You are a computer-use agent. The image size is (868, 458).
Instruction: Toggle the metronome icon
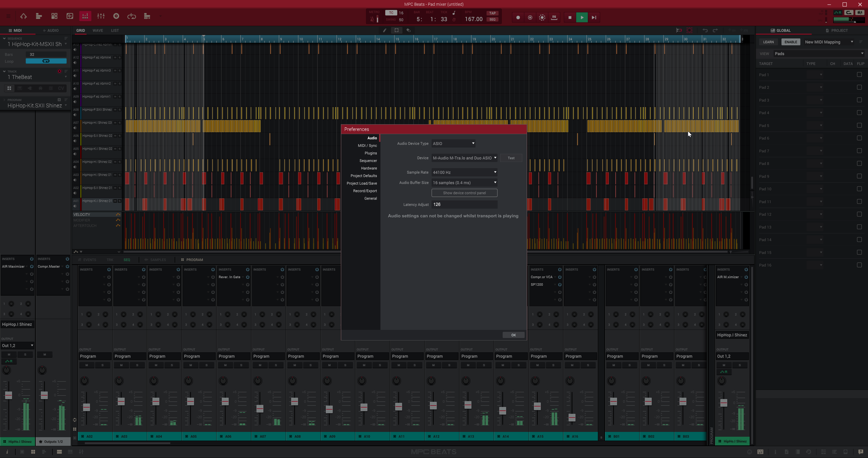(x=373, y=19)
